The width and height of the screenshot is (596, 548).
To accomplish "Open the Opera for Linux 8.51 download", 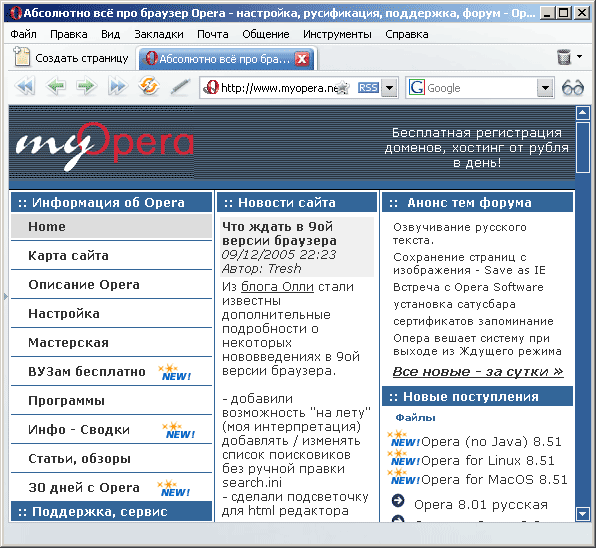I will [488, 461].
